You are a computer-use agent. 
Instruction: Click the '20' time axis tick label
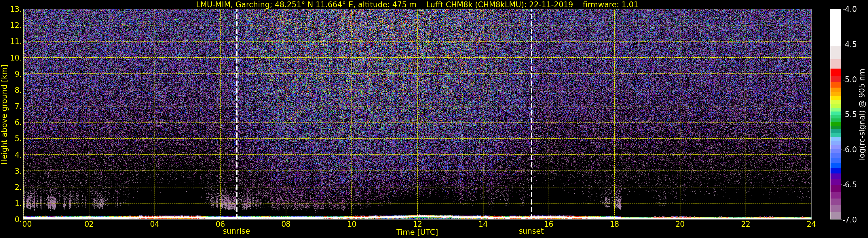tap(680, 224)
